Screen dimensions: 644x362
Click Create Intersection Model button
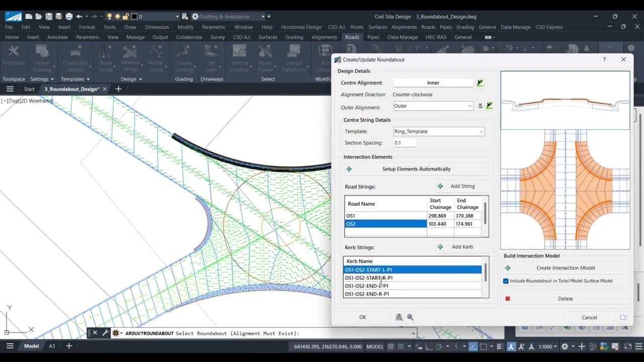pos(565,268)
